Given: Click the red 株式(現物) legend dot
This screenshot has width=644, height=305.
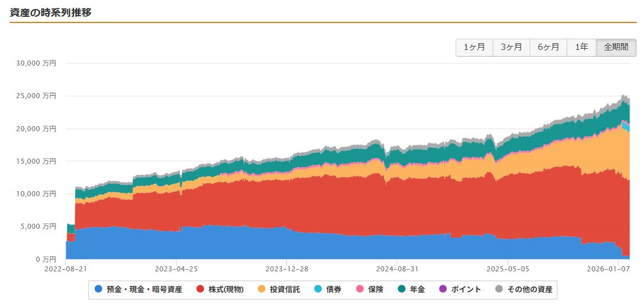Looking at the screenshot, I should coord(200,289).
